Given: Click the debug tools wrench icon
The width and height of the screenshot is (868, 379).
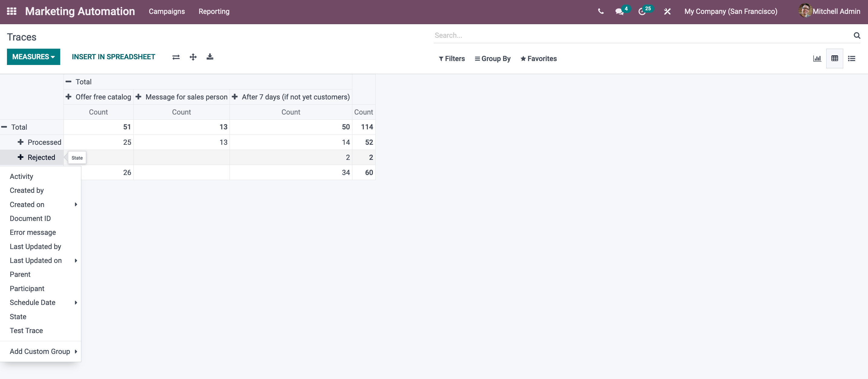Looking at the screenshot, I should [x=667, y=11].
